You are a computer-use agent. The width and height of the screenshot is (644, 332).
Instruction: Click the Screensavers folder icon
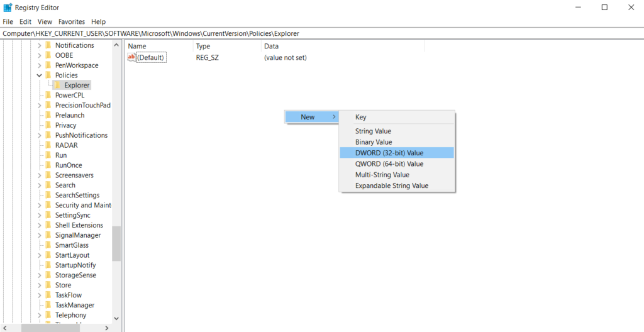click(48, 175)
